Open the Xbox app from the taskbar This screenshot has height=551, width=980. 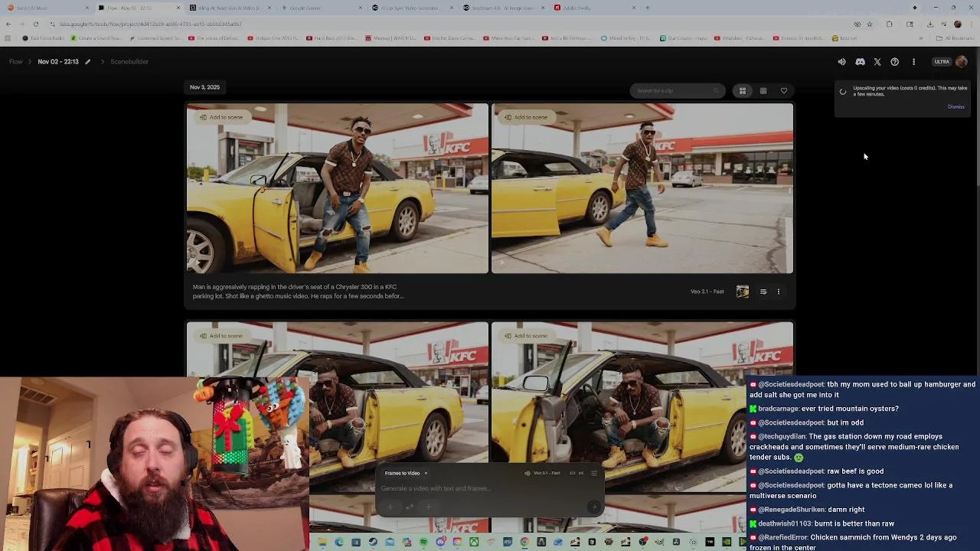click(x=474, y=543)
